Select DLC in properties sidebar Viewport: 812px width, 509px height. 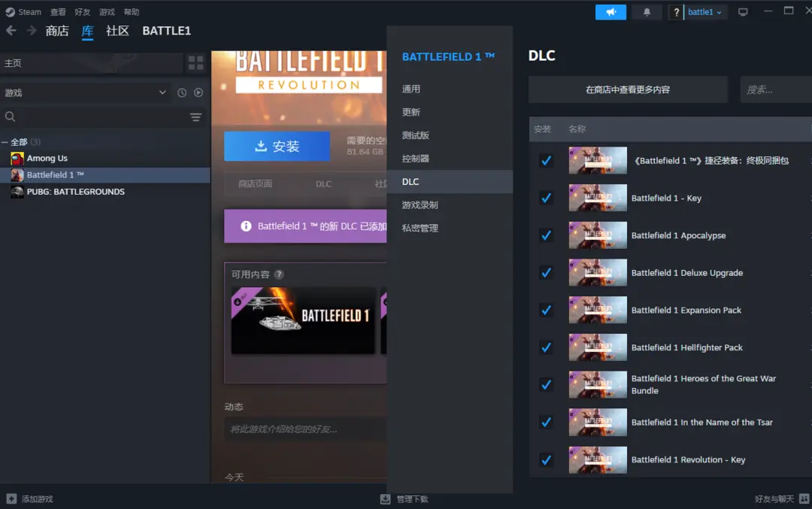coord(450,182)
